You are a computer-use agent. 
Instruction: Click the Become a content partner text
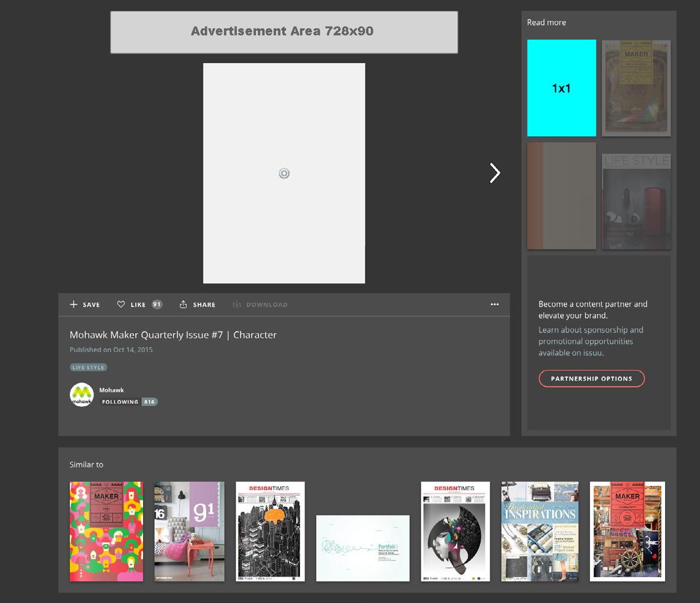pyautogui.click(x=593, y=310)
